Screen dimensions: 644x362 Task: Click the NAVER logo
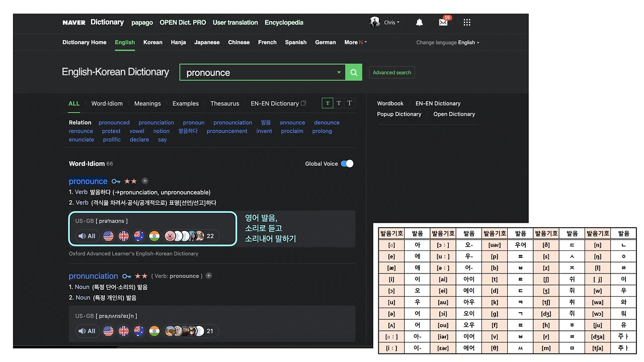tap(74, 23)
